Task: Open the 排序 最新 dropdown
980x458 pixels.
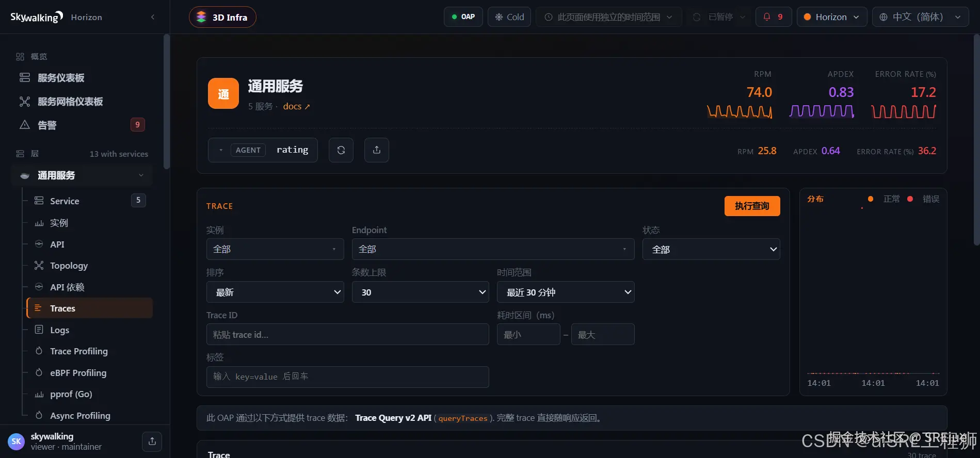Action: [x=275, y=292]
